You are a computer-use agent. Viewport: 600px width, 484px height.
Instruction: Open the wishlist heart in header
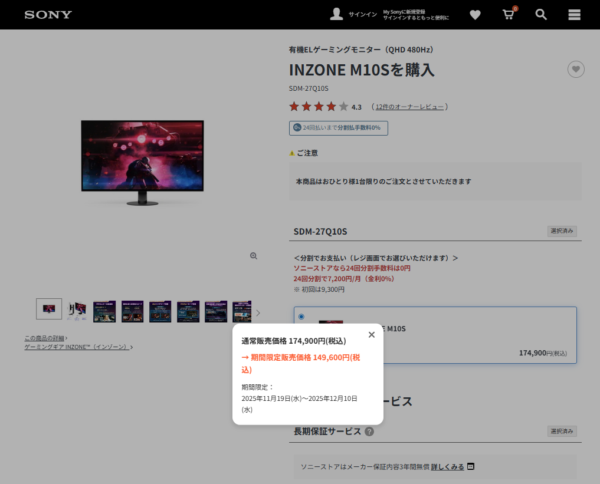point(475,15)
